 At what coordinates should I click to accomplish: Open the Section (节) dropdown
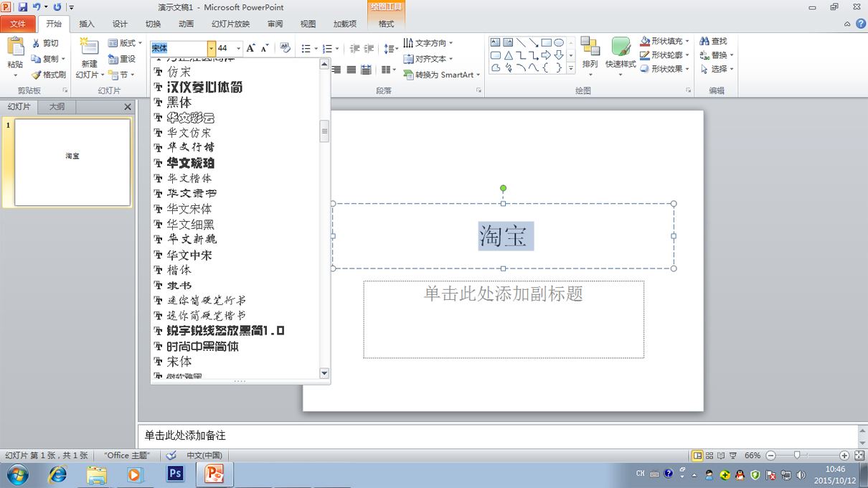pyautogui.click(x=122, y=75)
